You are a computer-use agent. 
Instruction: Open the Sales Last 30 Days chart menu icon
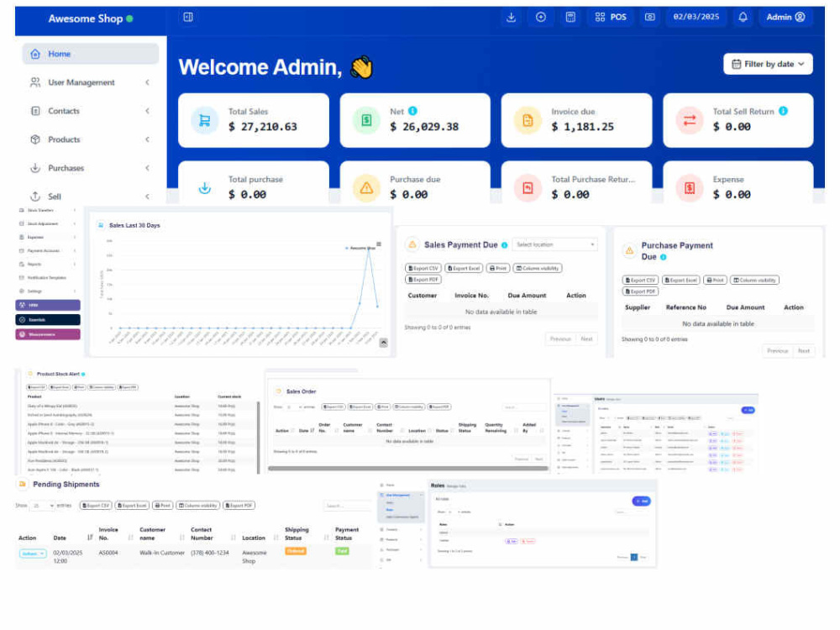[x=379, y=244]
